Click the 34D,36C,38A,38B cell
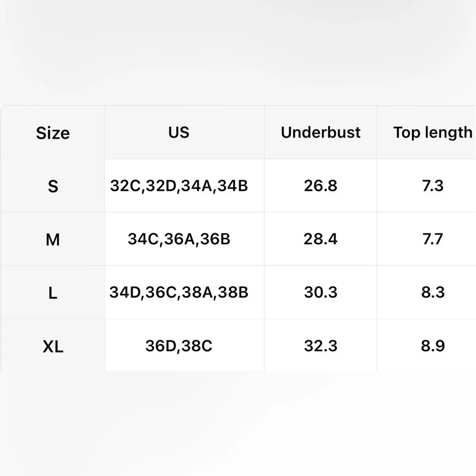The image size is (476, 476). pyautogui.click(x=179, y=293)
